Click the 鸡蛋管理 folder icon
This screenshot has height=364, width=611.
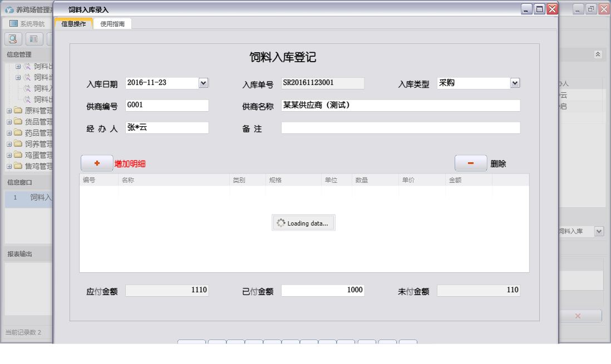pyautogui.click(x=18, y=154)
